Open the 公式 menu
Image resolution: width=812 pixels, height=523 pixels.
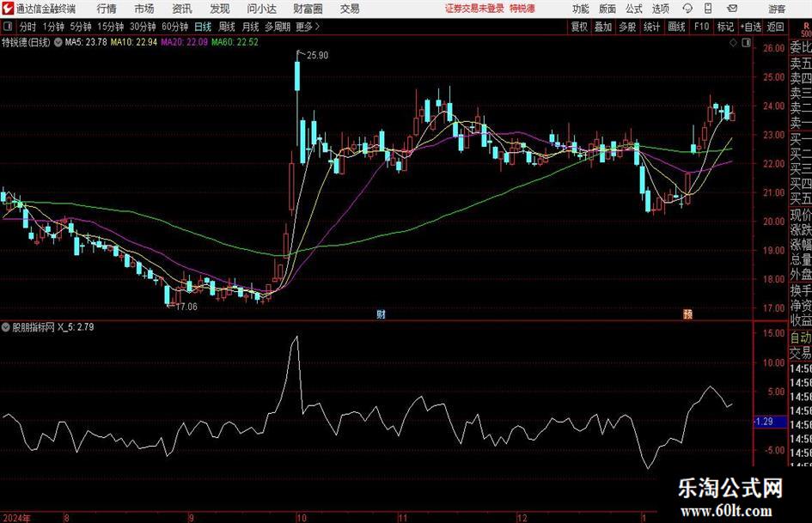pos(634,9)
